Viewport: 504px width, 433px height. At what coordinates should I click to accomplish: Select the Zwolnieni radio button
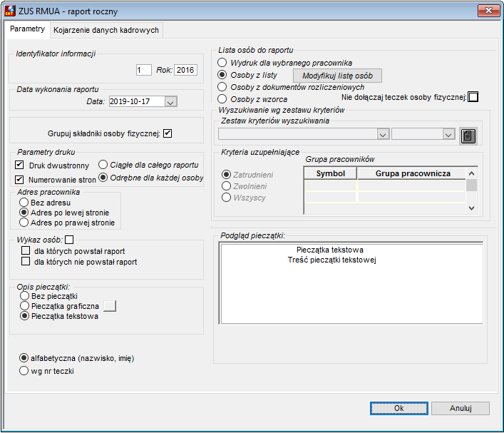click(226, 186)
